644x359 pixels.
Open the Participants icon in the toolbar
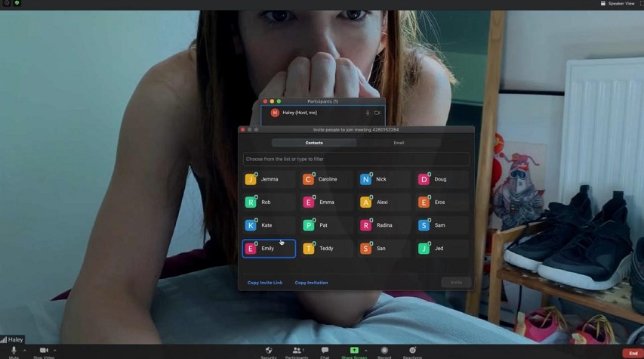click(296, 351)
